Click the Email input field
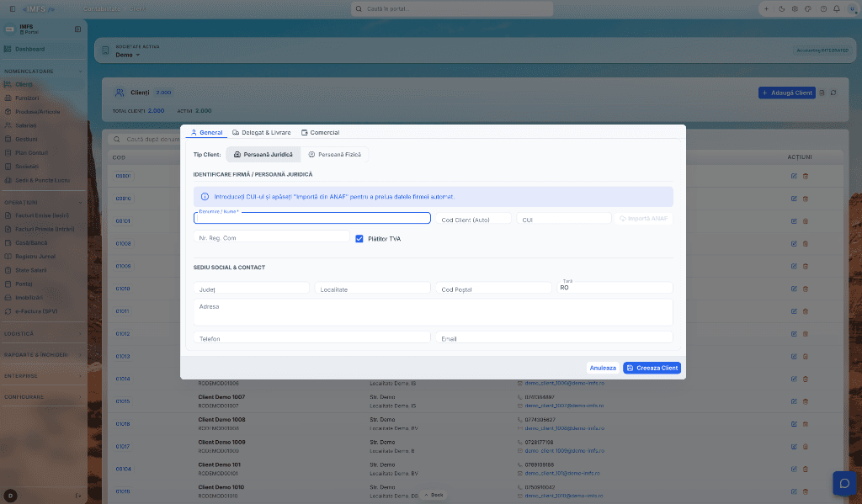This screenshot has width=862, height=504. click(x=554, y=337)
